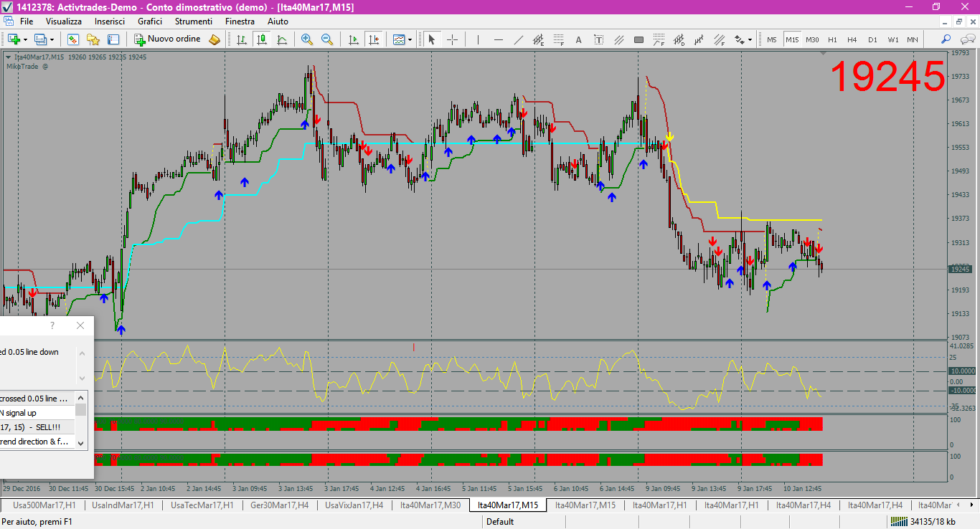The image size is (980, 529).
Task: Switch to D1 timeframe
Action: (x=872, y=39)
